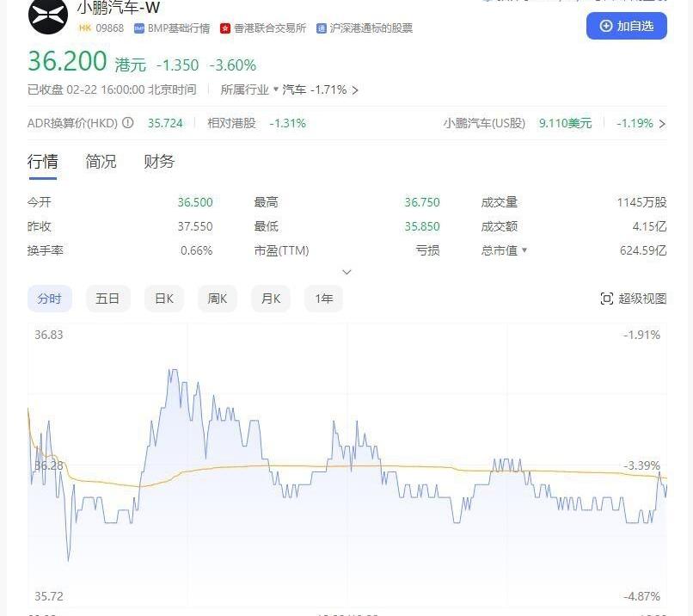Click the Hong Kong exchange red icon
693x616 pixels.
(225, 28)
